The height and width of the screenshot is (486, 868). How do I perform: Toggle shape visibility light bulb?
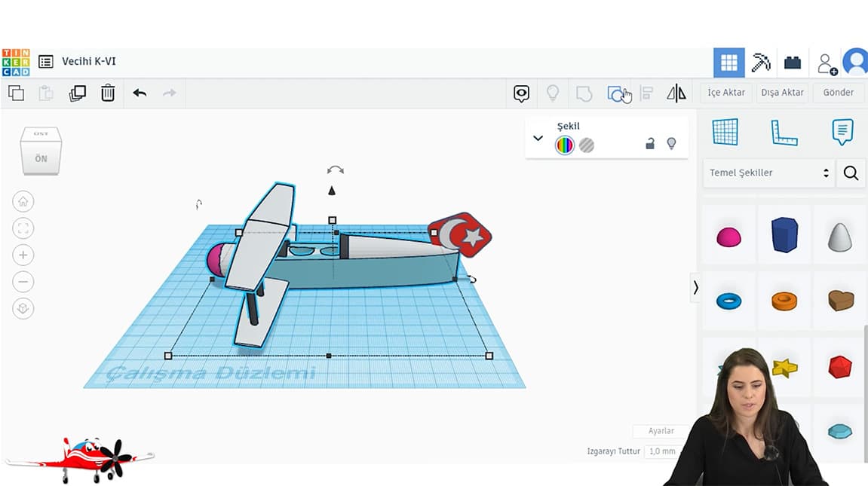671,143
